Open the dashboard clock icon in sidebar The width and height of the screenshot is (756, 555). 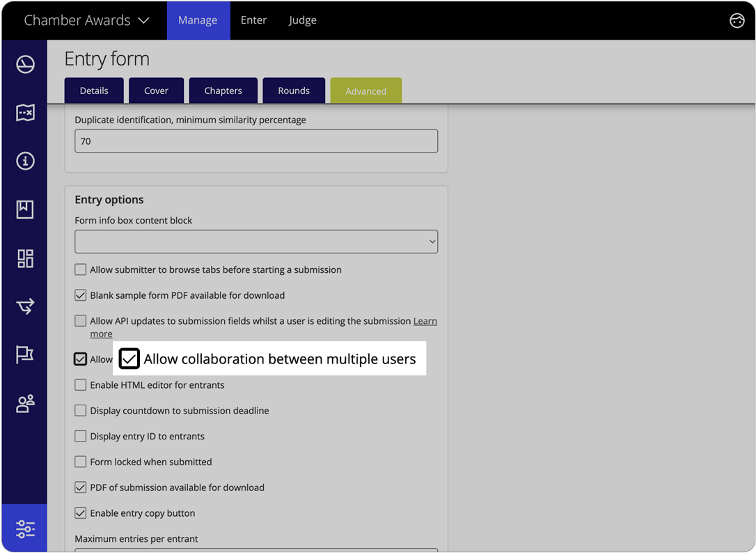coord(25,63)
